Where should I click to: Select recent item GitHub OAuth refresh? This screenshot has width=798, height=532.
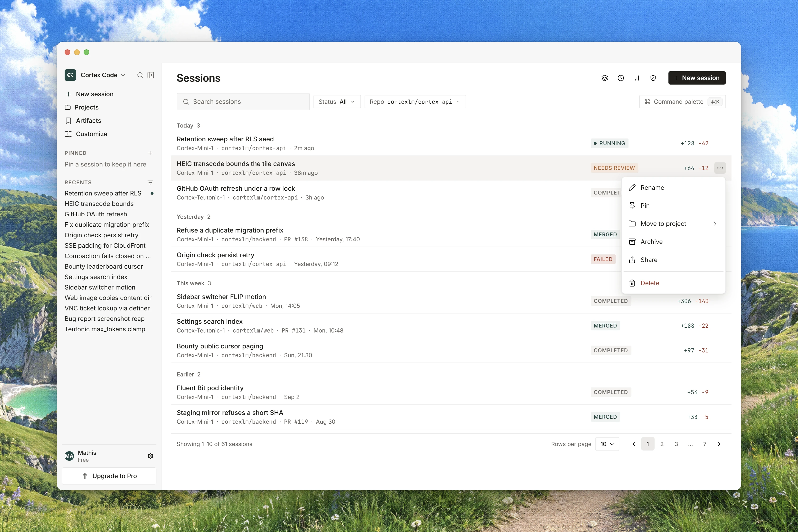tap(109, 214)
